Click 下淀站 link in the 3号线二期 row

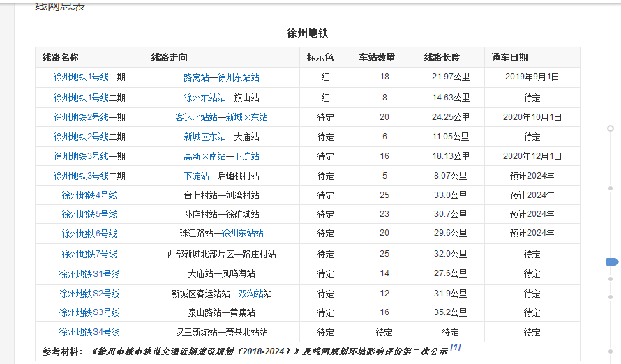point(196,176)
